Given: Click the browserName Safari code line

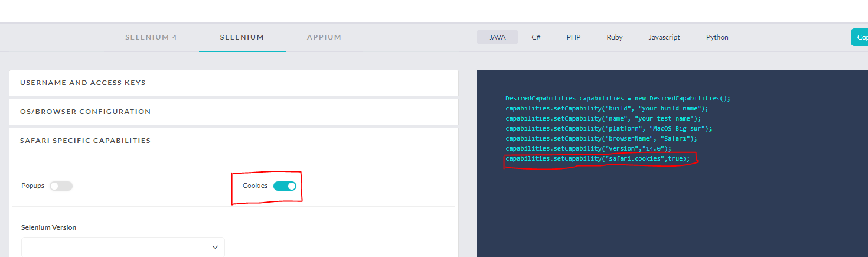Looking at the screenshot, I should pos(601,139).
